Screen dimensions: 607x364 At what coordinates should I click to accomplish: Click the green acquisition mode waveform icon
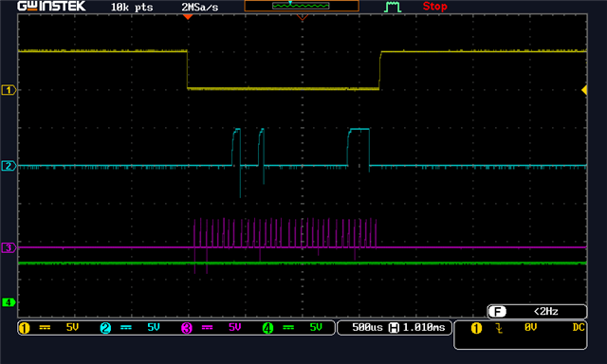393,7
